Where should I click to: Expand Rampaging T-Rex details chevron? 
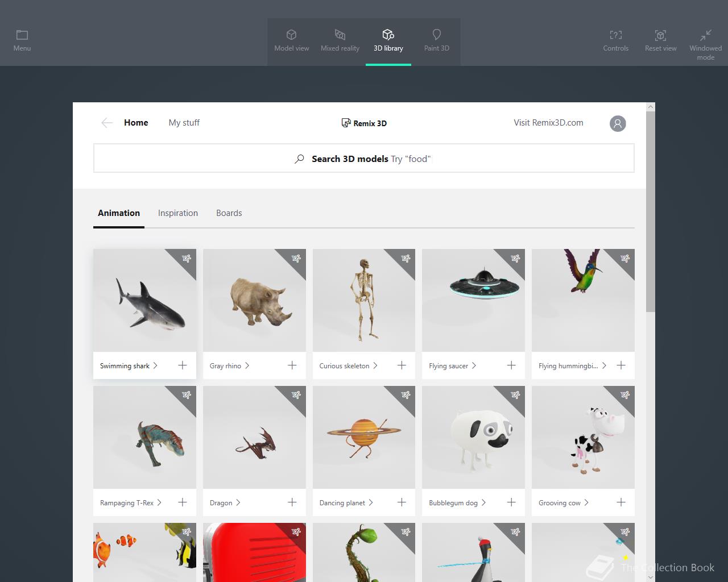click(159, 502)
